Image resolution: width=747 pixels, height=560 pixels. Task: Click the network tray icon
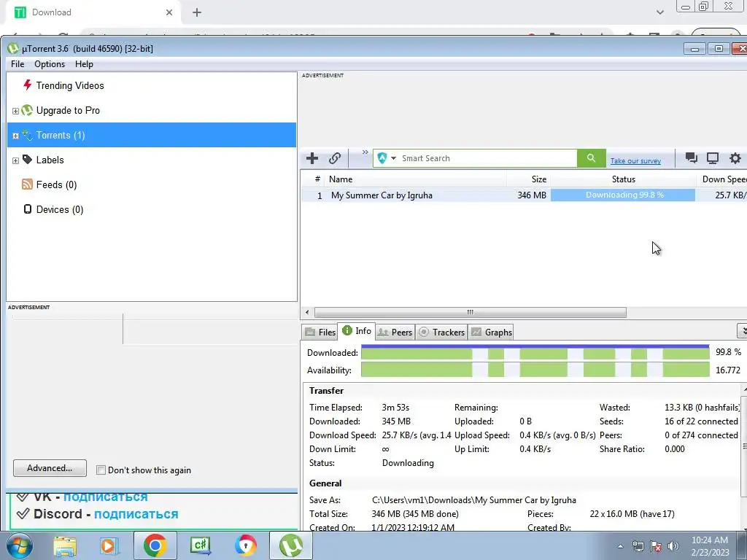[638, 546]
